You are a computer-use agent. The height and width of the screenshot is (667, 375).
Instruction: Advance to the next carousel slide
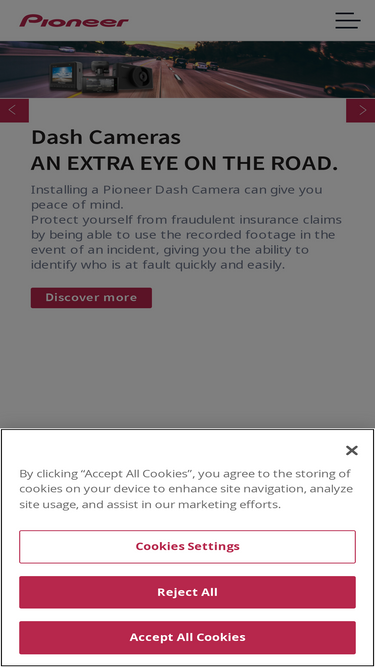click(x=361, y=111)
